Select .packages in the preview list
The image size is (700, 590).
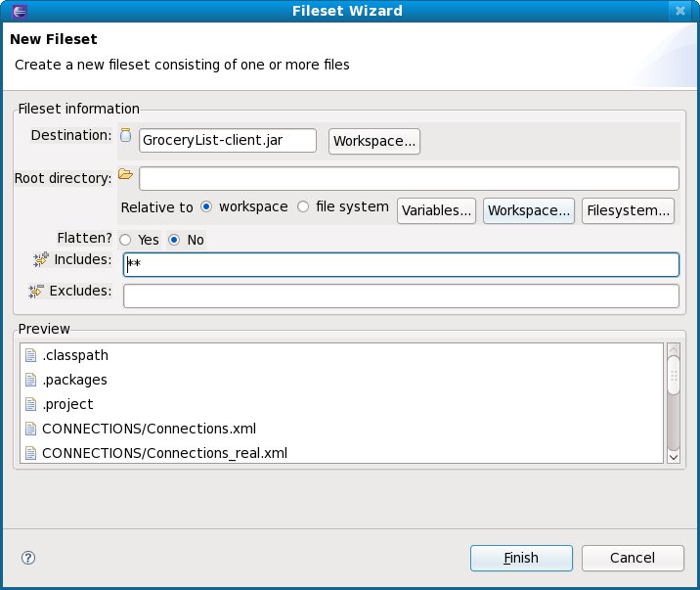coord(74,380)
